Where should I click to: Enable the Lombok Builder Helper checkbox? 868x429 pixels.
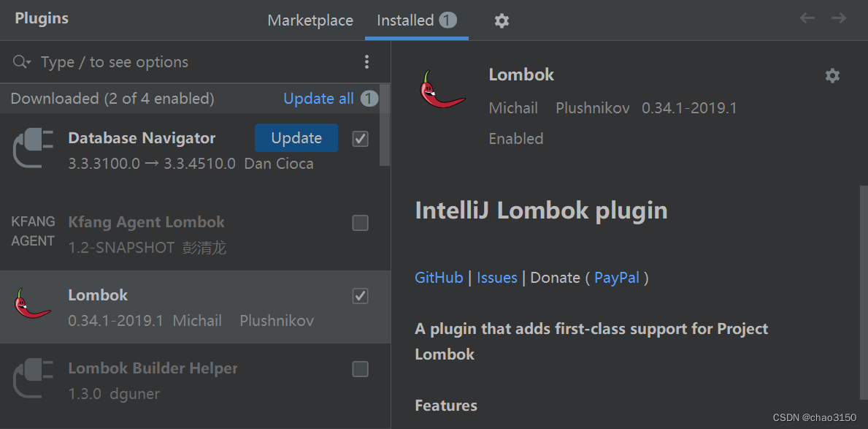[x=360, y=369]
